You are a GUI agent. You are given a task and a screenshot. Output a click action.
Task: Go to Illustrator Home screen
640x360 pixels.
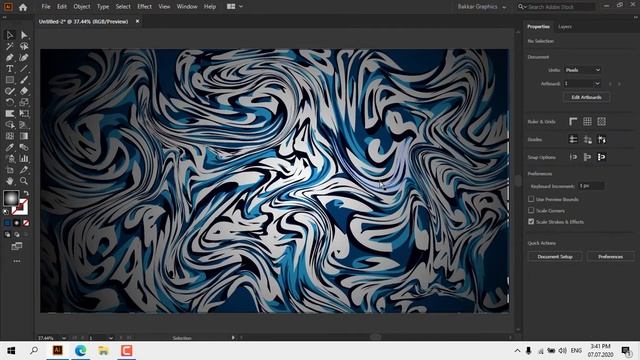pyautogui.click(x=23, y=7)
